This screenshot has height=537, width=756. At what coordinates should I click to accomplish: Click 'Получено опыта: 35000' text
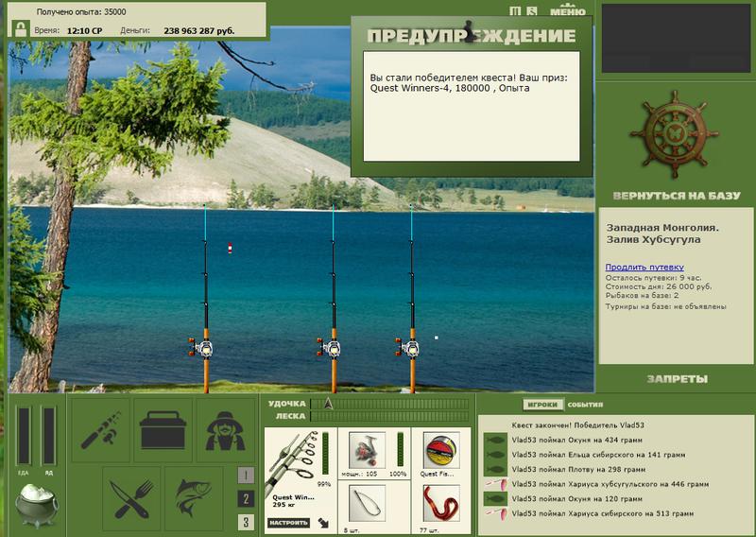81,11
